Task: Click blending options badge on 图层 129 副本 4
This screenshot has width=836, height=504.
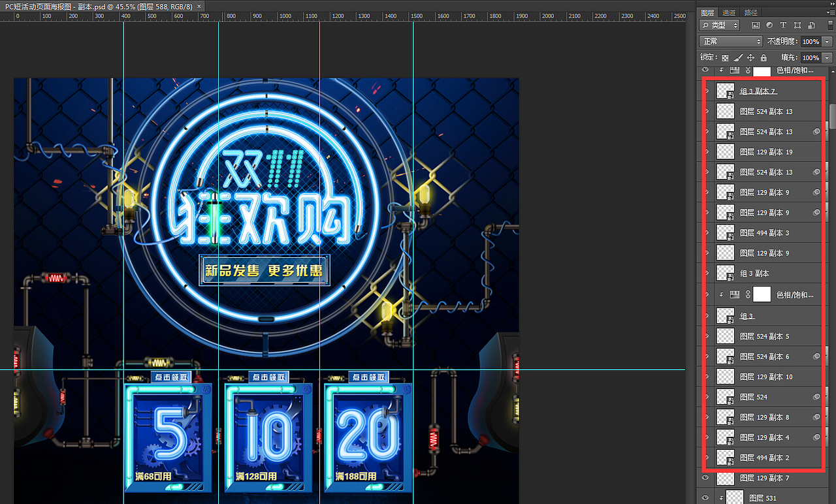Action: pos(816,437)
